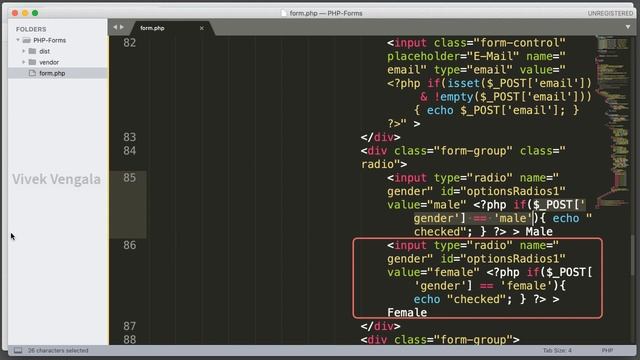Open the tab list dropdown arrow
The width and height of the screenshot is (640, 360).
(628, 27)
